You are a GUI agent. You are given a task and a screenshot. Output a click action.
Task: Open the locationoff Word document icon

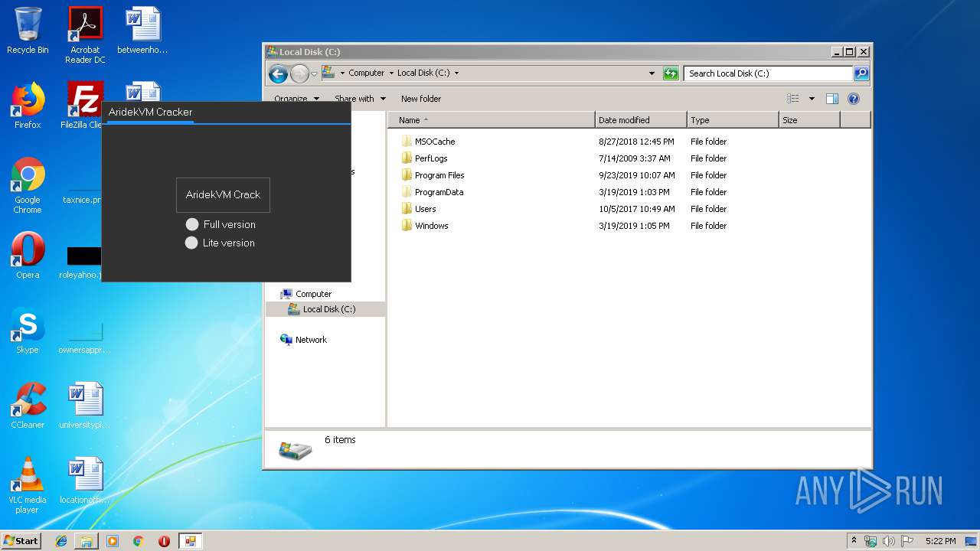(x=85, y=481)
